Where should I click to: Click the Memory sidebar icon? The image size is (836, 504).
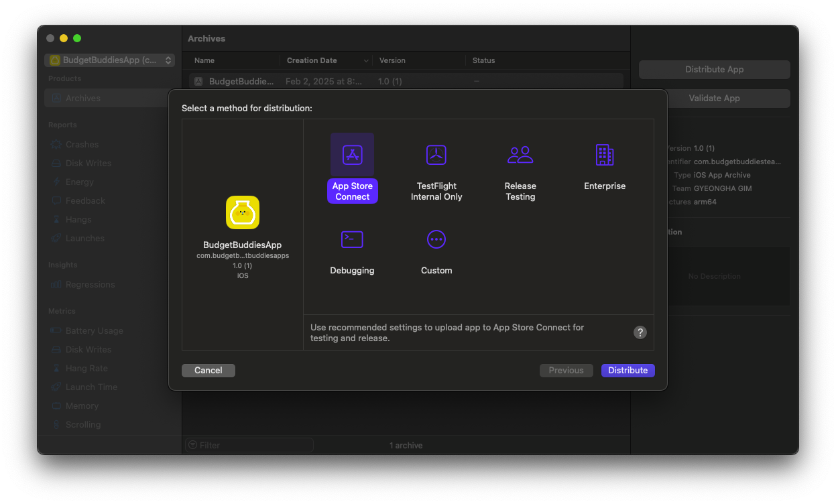[x=56, y=406]
